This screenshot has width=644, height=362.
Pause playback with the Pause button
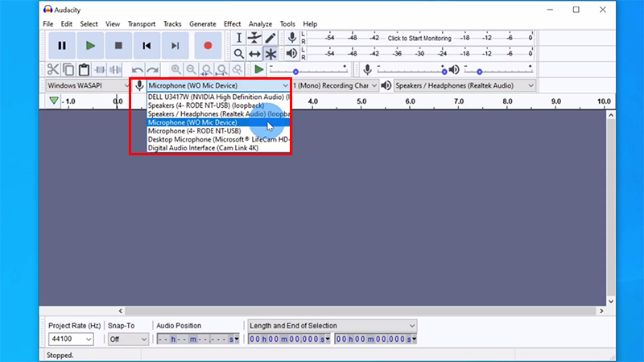click(62, 46)
